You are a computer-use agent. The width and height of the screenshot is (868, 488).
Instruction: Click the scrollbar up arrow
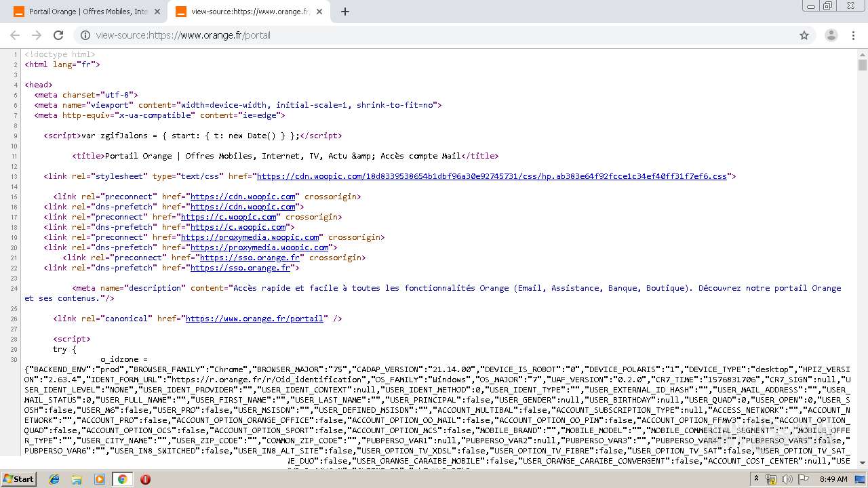[x=863, y=54]
